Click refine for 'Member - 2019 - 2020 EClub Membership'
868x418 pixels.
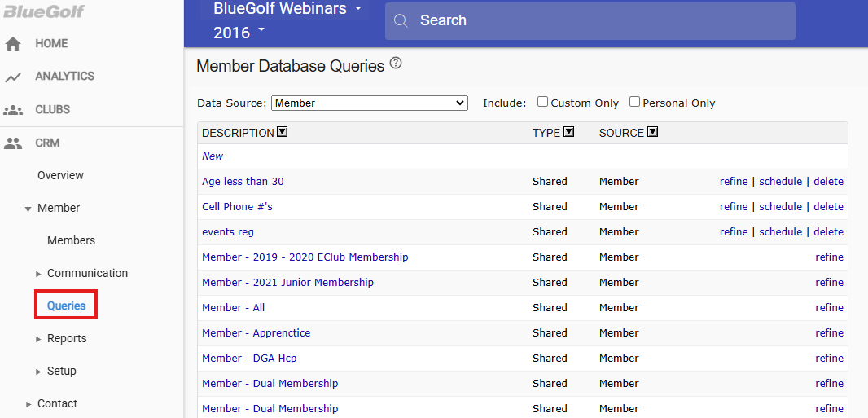click(x=829, y=257)
